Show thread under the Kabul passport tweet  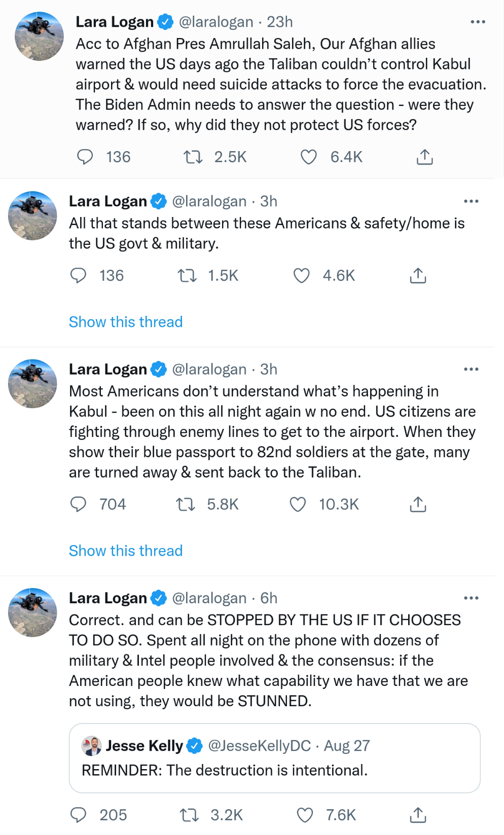(126, 551)
